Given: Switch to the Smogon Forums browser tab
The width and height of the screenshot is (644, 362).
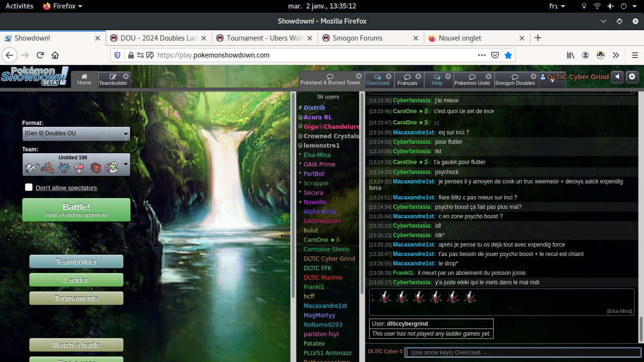Looking at the screenshot, I should click(x=357, y=38).
